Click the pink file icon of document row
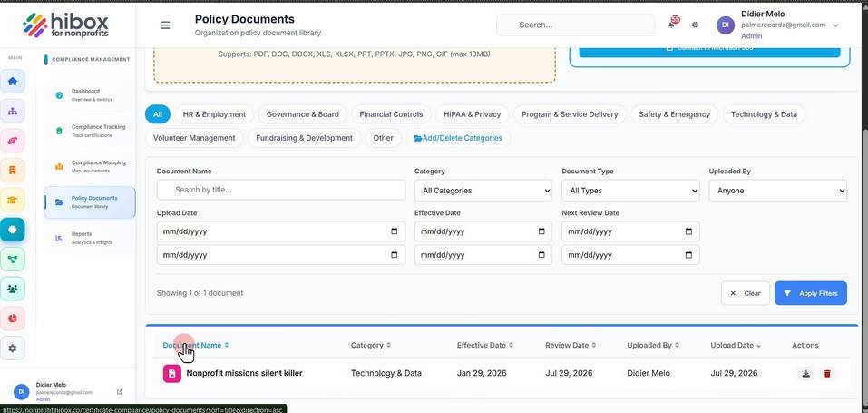The image size is (868, 413). pyautogui.click(x=172, y=374)
